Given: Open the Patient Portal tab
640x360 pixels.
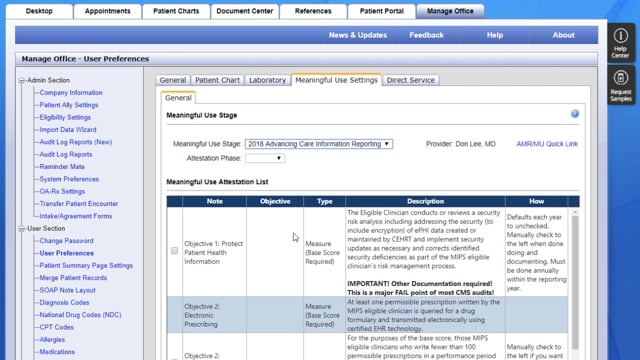Looking at the screenshot, I should (382, 11).
